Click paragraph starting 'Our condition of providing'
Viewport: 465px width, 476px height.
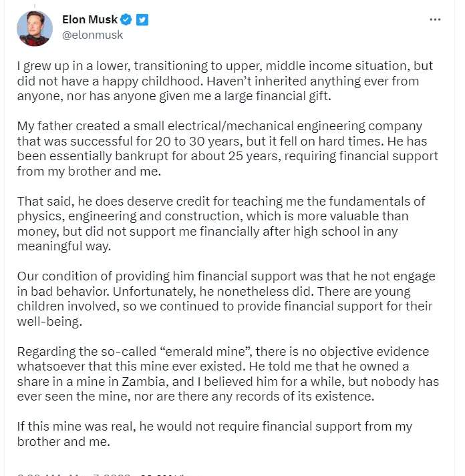tap(226, 298)
